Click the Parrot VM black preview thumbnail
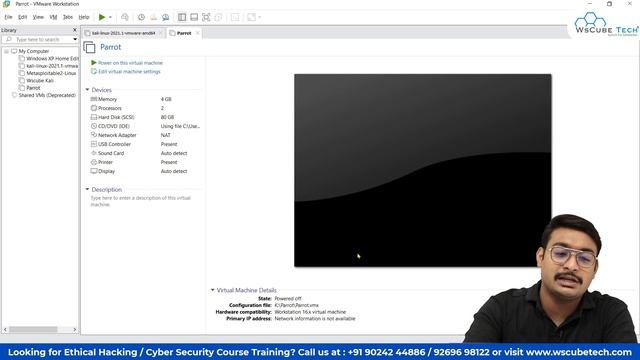 click(x=422, y=171)
